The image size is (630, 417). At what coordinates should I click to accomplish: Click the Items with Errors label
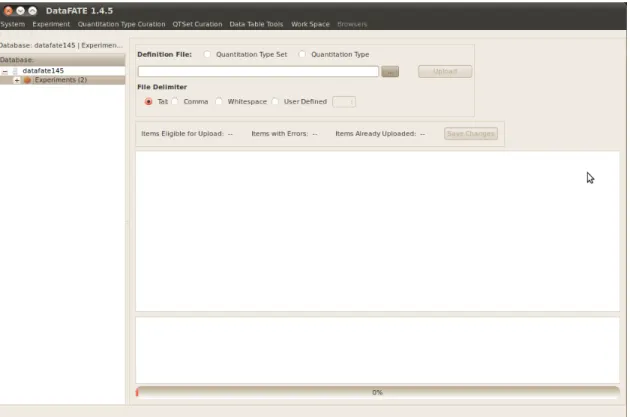[x=280, y=134]
